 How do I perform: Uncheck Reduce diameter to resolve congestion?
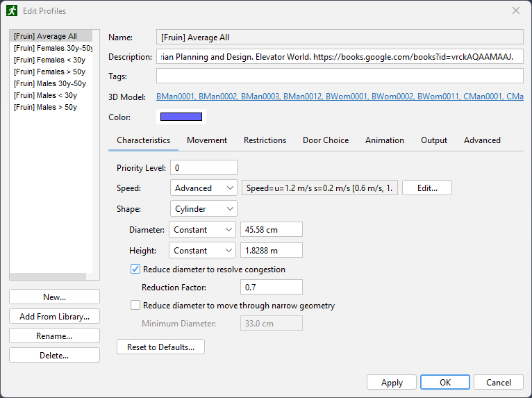(135, 269)
